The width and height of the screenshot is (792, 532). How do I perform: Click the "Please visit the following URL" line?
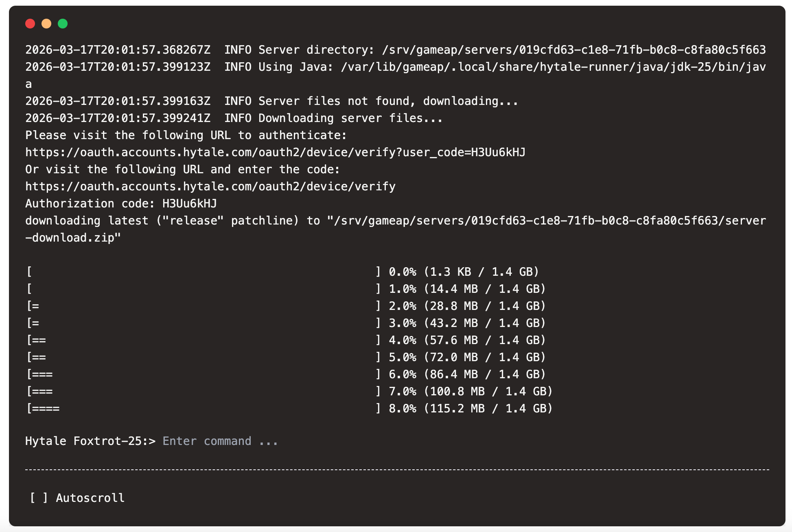(186, 135)
